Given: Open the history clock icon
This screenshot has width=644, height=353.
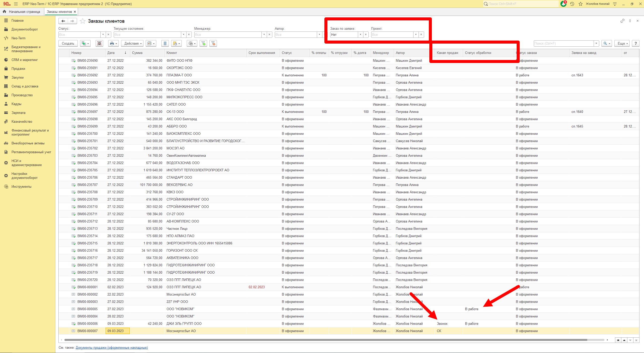Looking at the screenshot, I should (572, 4).
